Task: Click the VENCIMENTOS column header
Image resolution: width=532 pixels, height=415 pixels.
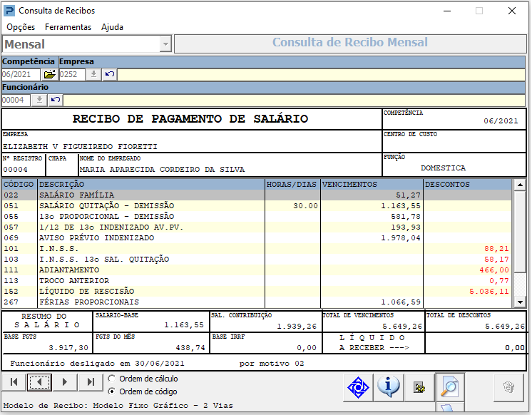Action: click(372, 184)
